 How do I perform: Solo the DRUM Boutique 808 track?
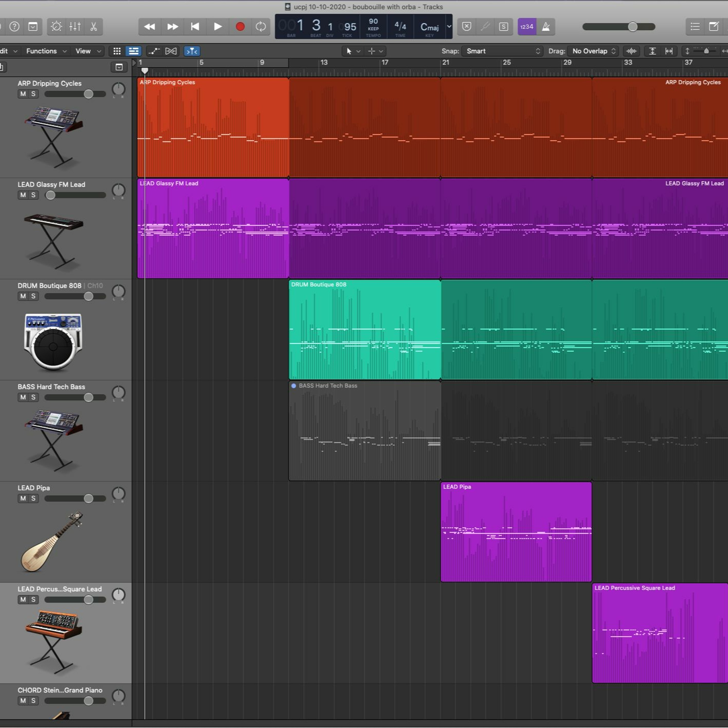[x=33, y=296]
